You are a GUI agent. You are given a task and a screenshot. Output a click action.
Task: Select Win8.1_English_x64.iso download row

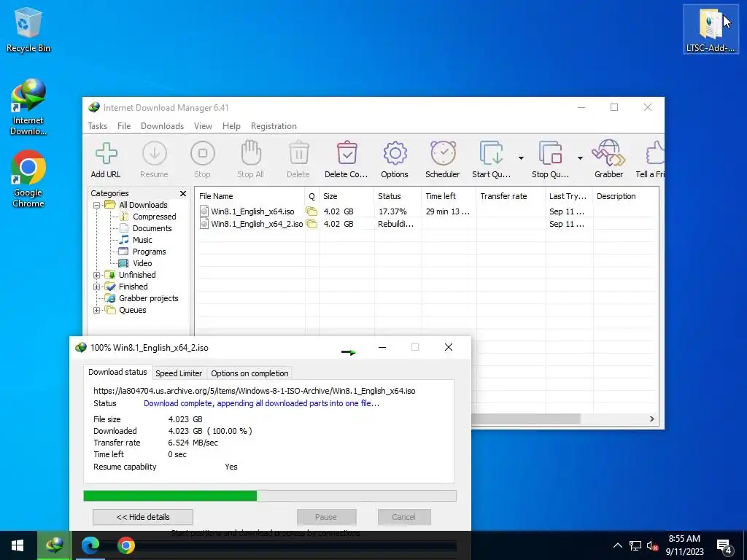coord(426,211)
